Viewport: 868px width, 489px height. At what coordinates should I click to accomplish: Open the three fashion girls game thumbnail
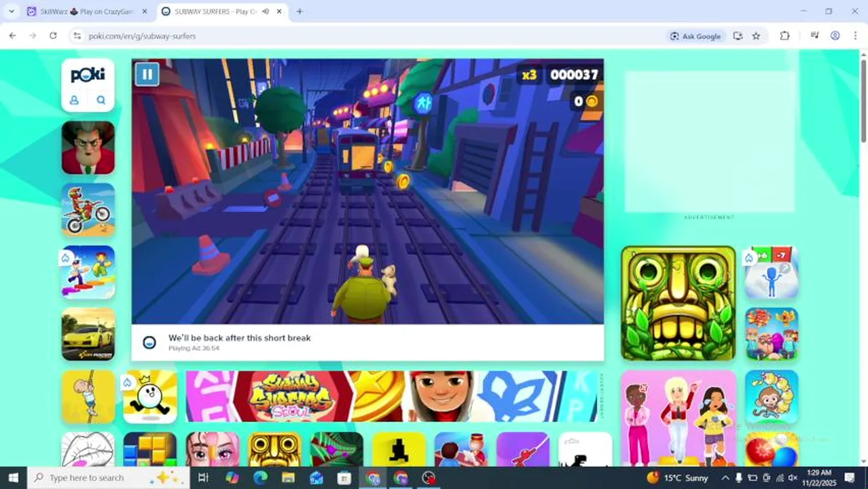(x=679, y=419)
